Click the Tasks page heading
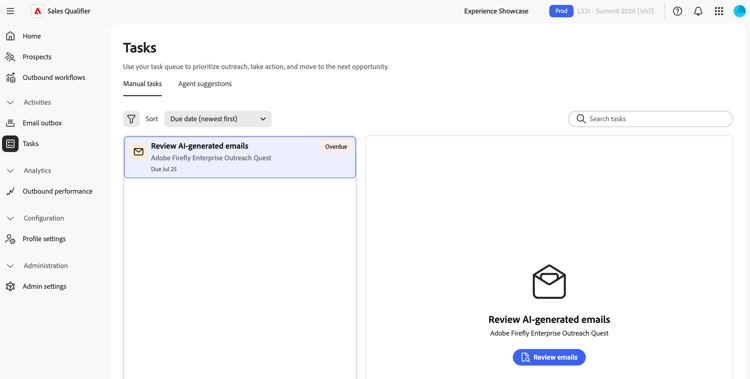750x379 pixels. (x=140, y=48)
